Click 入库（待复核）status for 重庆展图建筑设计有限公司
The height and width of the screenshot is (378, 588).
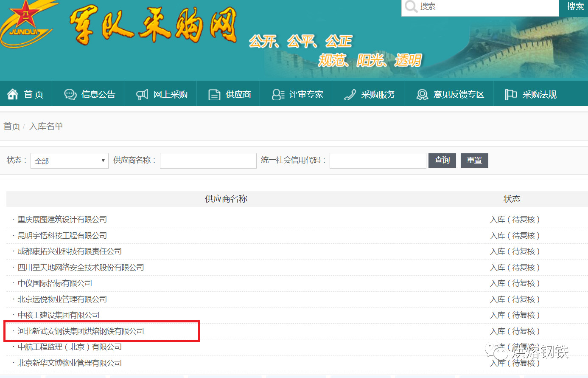point(515,220)
